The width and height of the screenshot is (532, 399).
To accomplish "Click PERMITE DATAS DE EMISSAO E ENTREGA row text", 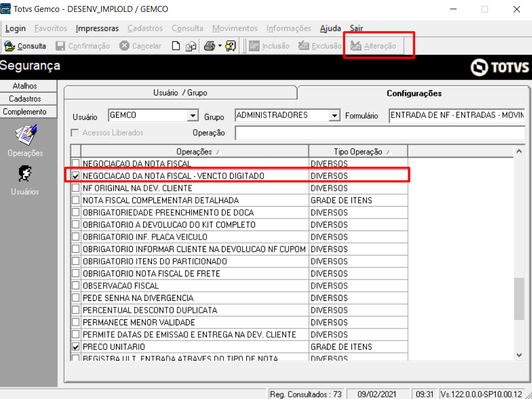I will pos(189,334).
